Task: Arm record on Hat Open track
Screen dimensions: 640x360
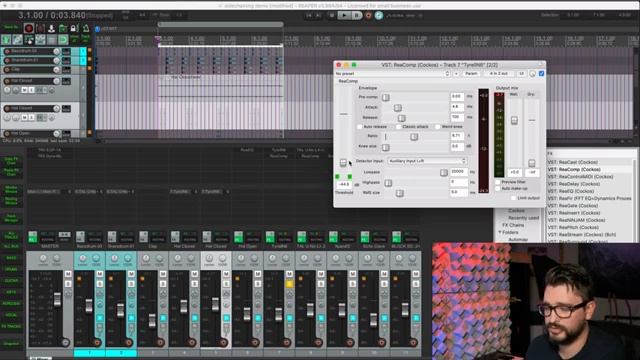Action: click(7, 133)
